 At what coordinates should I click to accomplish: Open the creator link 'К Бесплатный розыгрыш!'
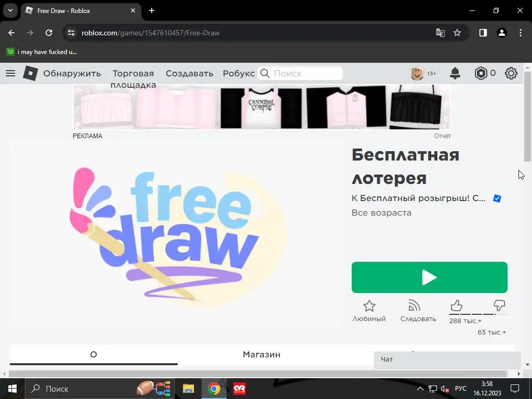[x=418, y=198]
